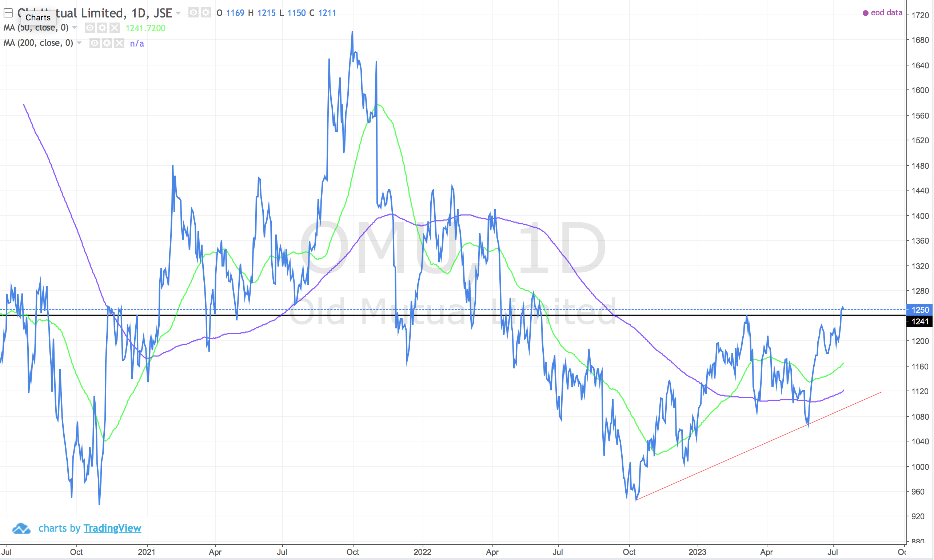Click the MA 50 value 1241.7200
Image resolution: width=934 pixels, height=560 pixels.
click(145, 28)
